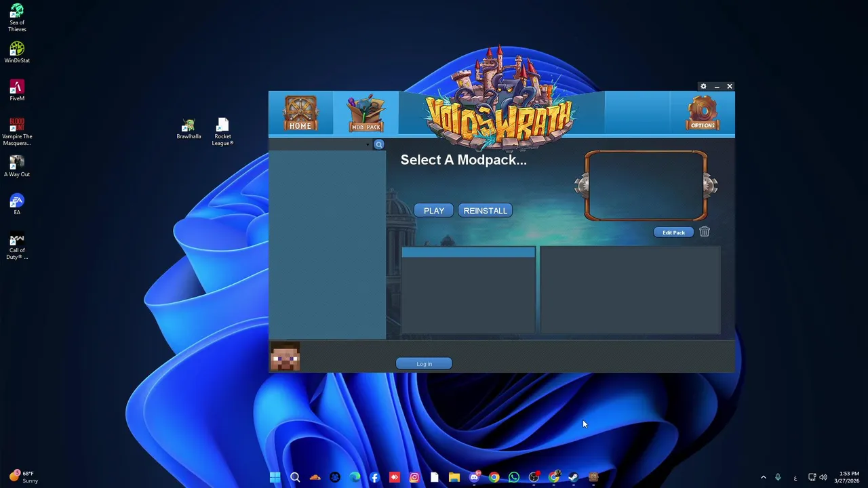Open the HOME tab in the launcher
Screen dimensions: 868x488
300,113
